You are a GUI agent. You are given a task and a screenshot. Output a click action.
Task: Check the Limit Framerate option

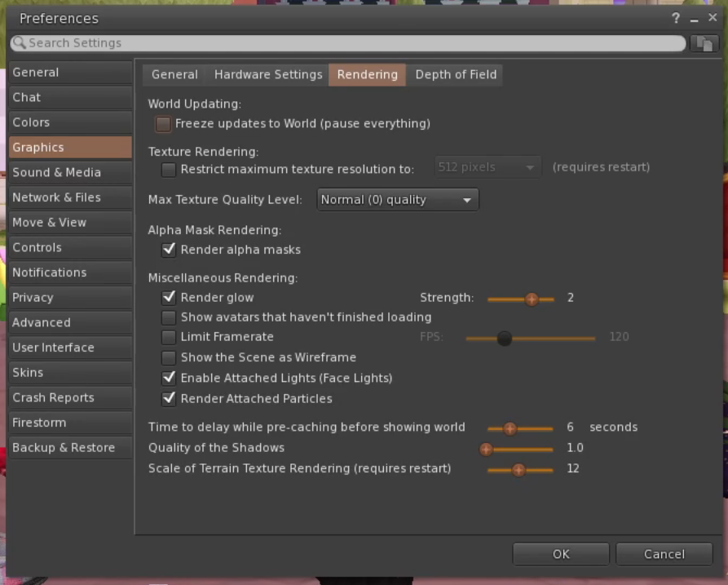(x=169, y=337)
